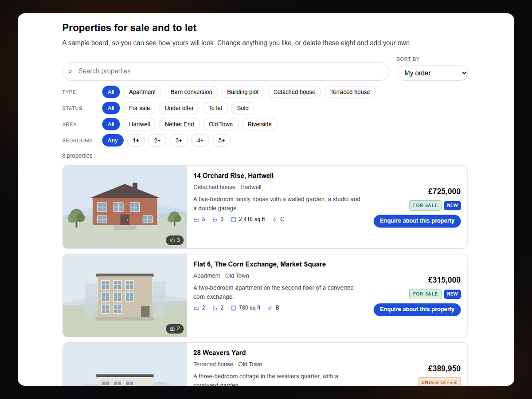The height and width of the screenshot is (399, 532).
Task: Click the Terraced house · Old Town subtitle
Action: point(228,364)
